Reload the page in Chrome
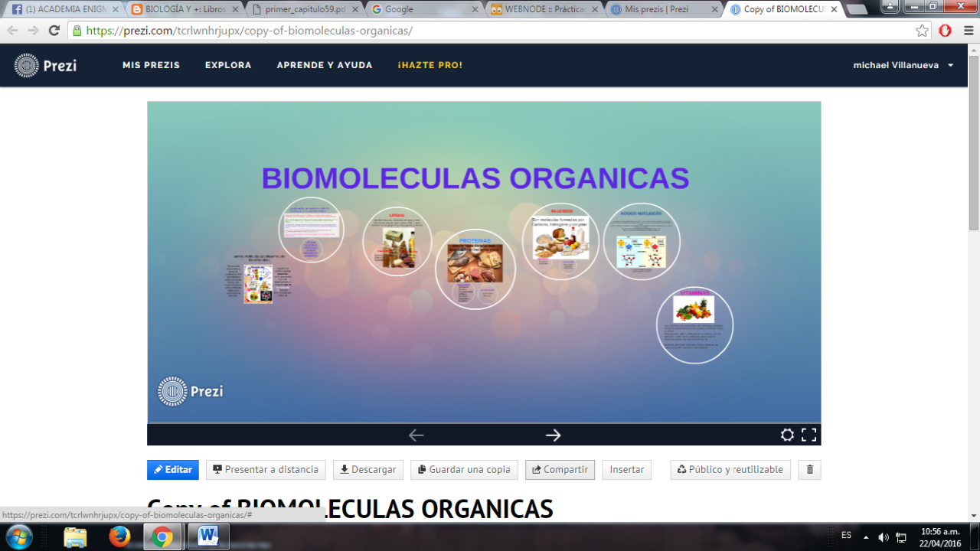980x551 pixels. coord(54,31)
